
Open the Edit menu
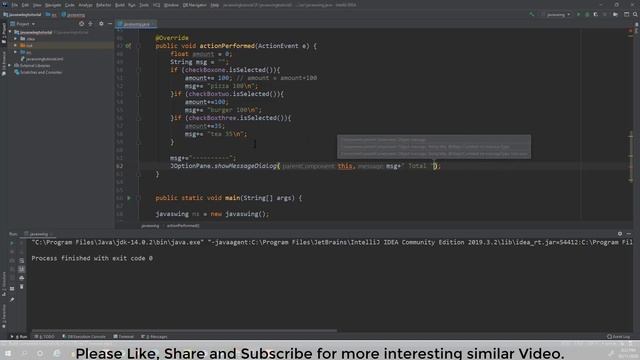point(25,5)
